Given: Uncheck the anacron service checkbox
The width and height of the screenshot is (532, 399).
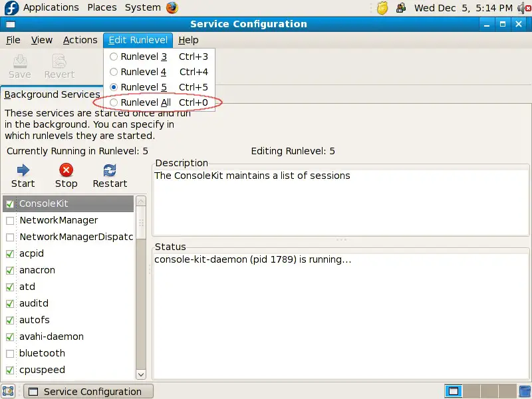Looking at the screenshot, I should click(x=10, y=271).
